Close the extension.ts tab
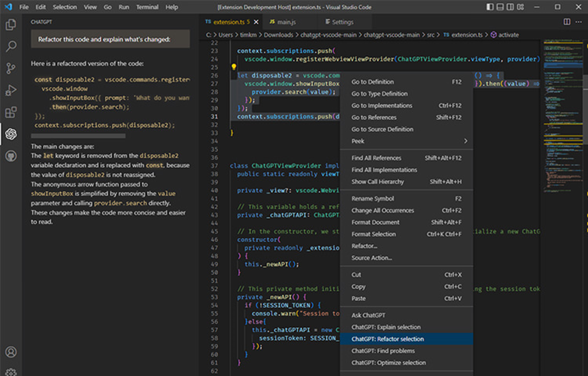 click(256, 22)
